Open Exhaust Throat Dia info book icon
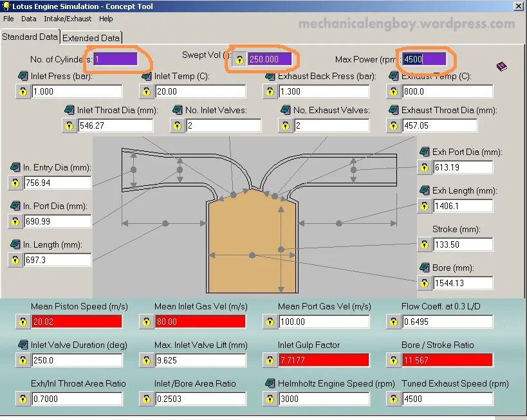This screenshot has height=420, width=527. 394,109
